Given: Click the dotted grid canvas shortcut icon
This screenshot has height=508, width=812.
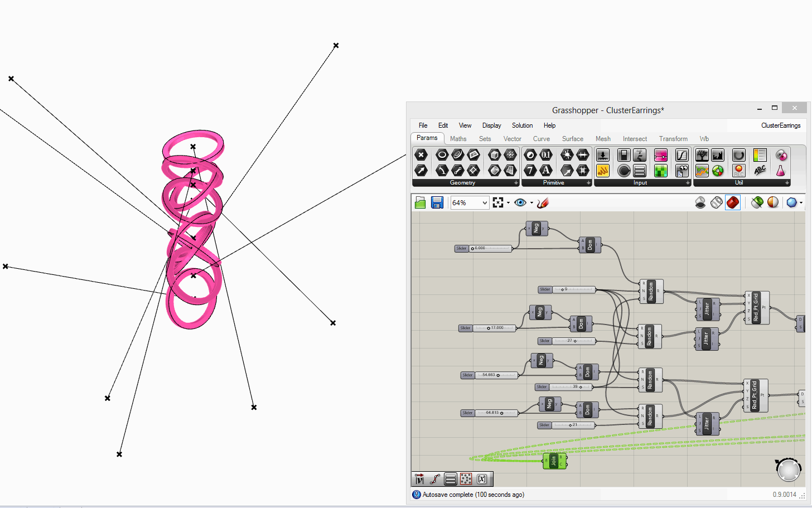Looking at the screenshot, I should [x=466, y=479].
